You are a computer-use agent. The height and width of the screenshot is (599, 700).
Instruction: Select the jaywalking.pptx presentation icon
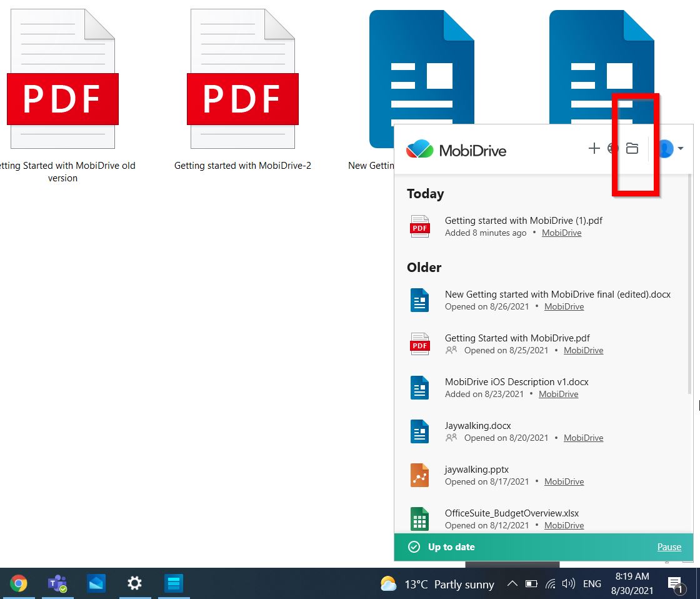(x=419, y=475)
